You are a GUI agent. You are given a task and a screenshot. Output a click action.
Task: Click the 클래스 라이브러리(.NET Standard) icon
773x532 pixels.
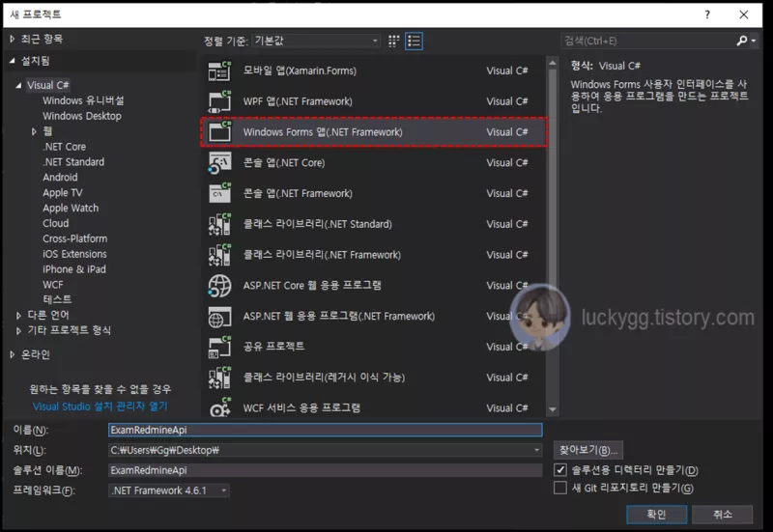pyautogui.click(x=219, y=224)
